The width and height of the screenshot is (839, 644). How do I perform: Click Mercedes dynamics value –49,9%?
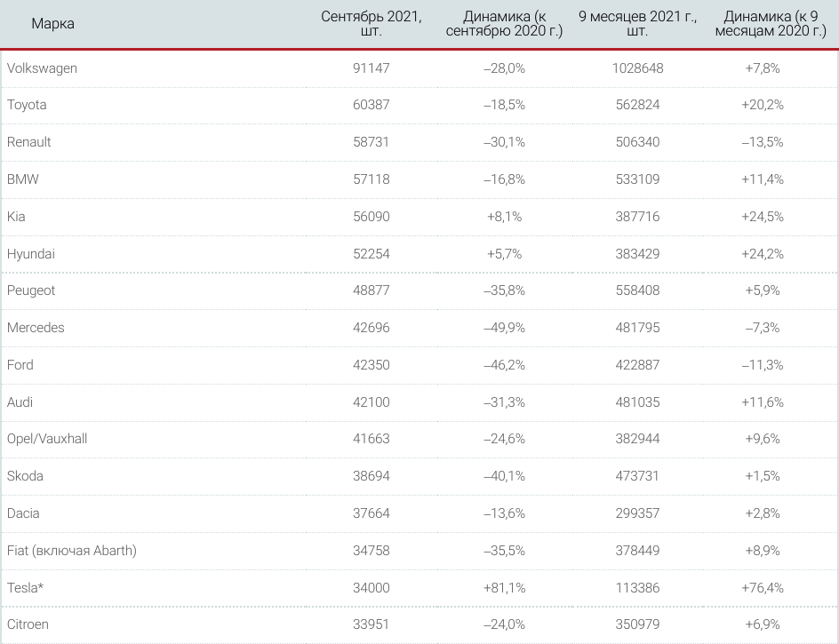point(504,328)
